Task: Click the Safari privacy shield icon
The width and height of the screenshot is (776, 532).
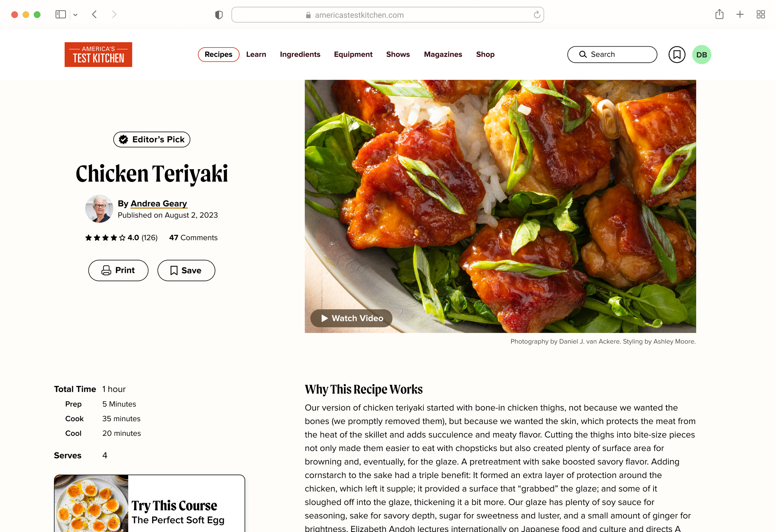Action: [219, 15]
